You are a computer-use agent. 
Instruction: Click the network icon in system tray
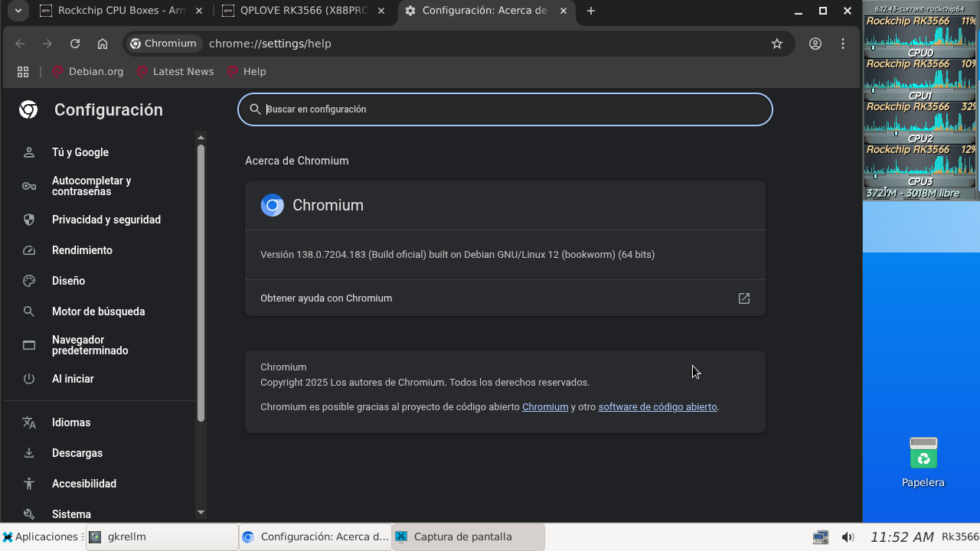click(x=821, y=537)
